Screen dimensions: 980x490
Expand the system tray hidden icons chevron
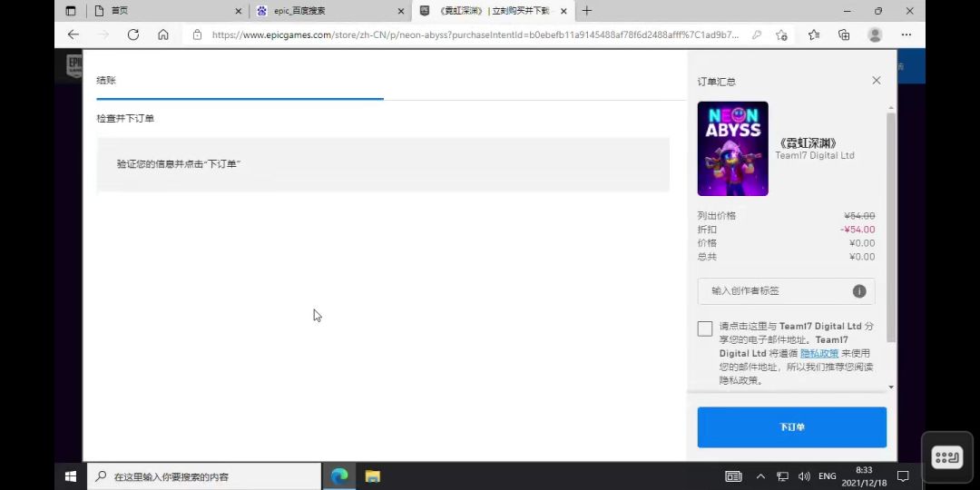(760, 476)
